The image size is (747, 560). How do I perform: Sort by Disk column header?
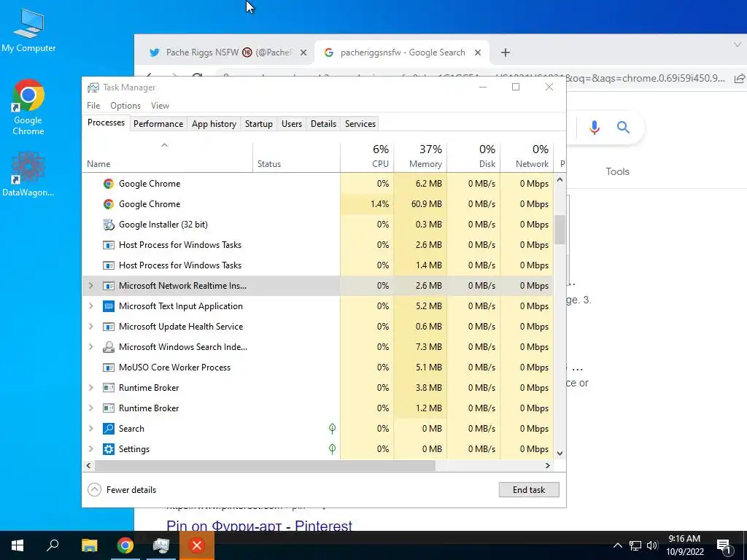coord(474,157)
